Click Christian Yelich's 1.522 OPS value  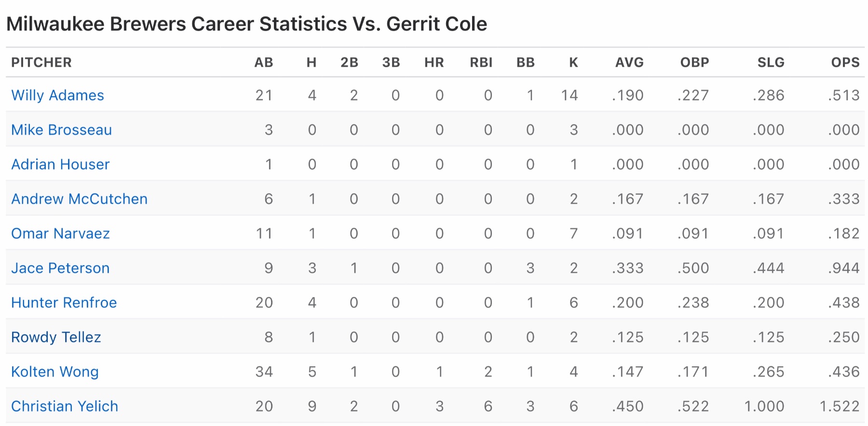(x=839, y=407)
